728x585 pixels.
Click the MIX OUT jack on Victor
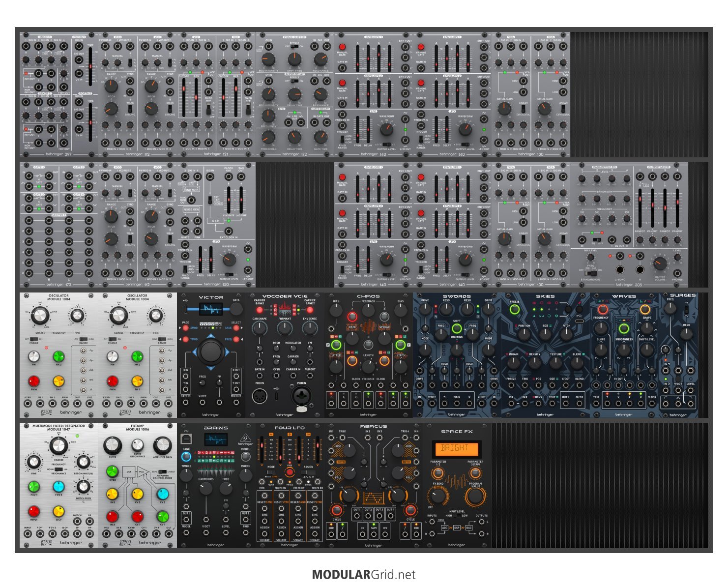point(236,403)
